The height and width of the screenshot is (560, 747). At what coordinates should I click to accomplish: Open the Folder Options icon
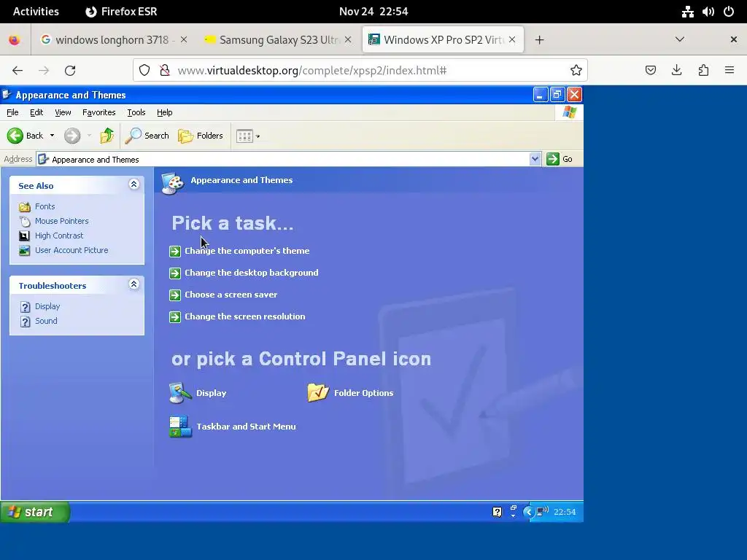[x=318, y=393]
